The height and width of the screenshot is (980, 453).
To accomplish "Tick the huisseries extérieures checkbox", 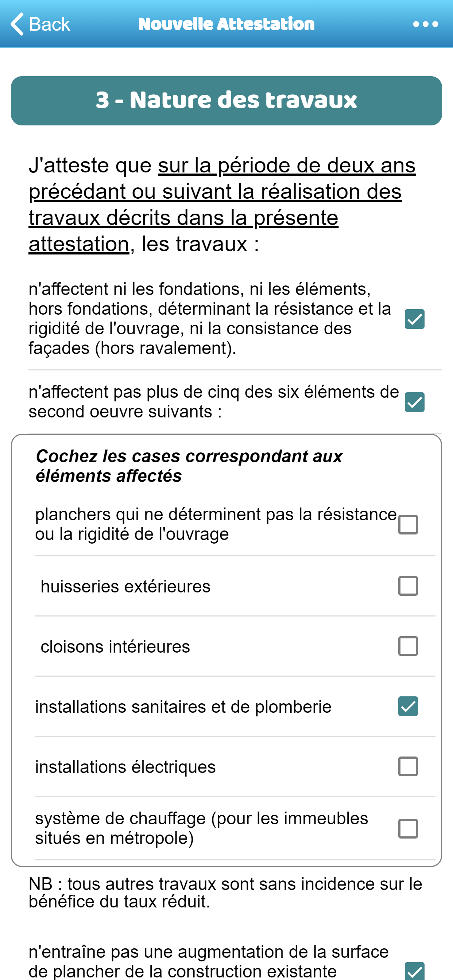I will tap(408, 586).
